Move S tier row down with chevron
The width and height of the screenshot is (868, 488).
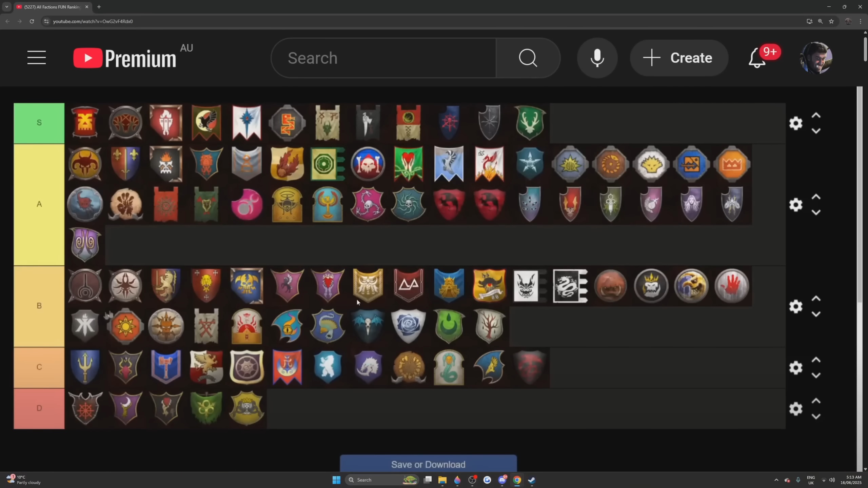[x=816, y=131]
